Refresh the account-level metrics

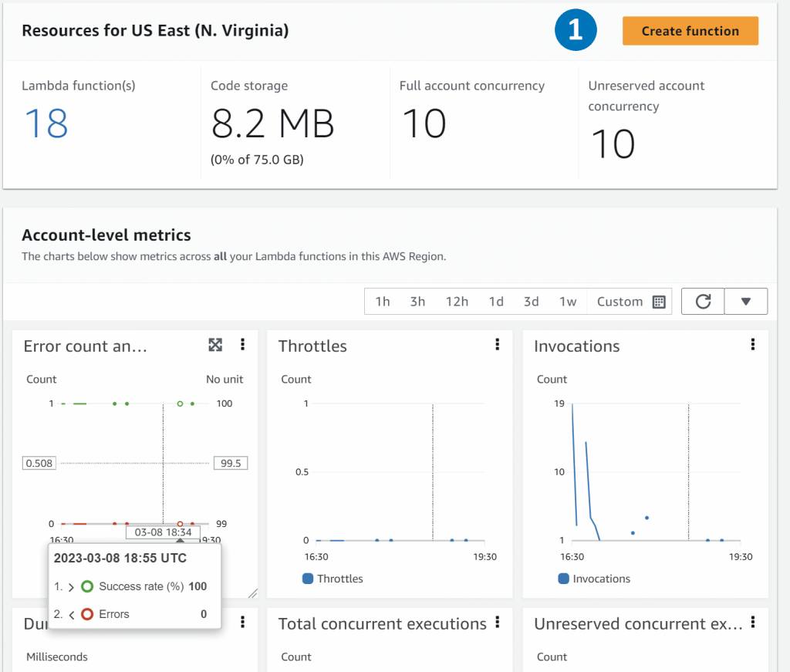pyautogui.click(x=703, y=302)
